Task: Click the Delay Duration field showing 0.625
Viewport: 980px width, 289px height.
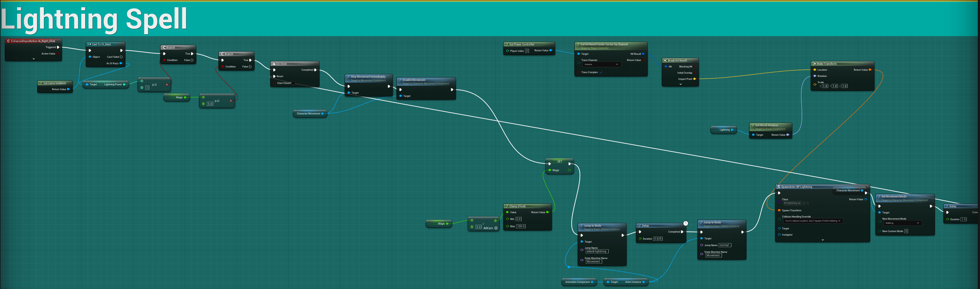Action: pyautogui.click(x=658, y=239)
